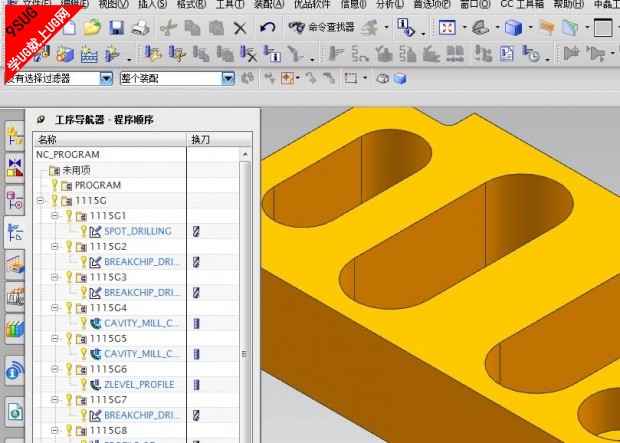Click the Paste clipboard icon
This screenshot has height=443, width=620.
(x=216, y=28)
